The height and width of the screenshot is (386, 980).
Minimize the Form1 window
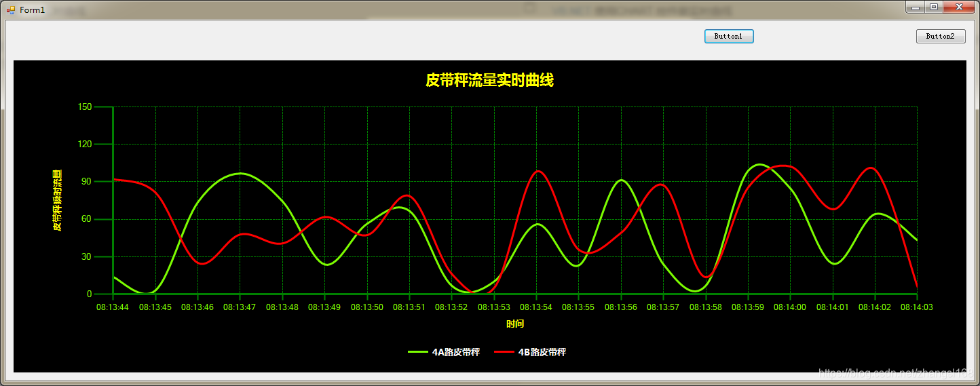pyautogui.click(x=915, y=7)
